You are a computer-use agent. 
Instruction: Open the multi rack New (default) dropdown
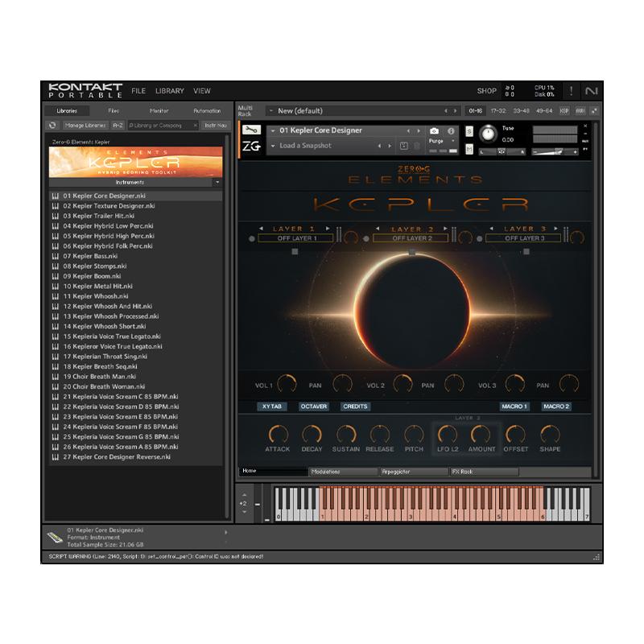coord(271,111)
